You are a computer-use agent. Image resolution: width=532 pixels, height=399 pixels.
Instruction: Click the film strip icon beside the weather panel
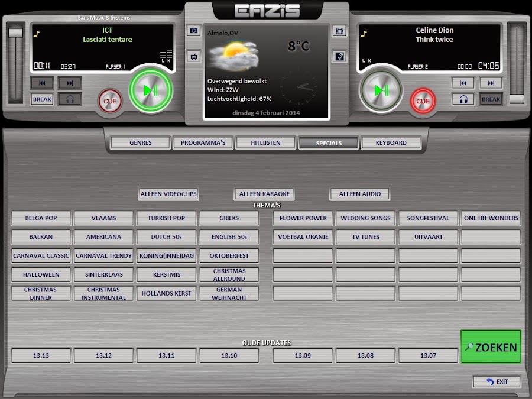point(339,31)
